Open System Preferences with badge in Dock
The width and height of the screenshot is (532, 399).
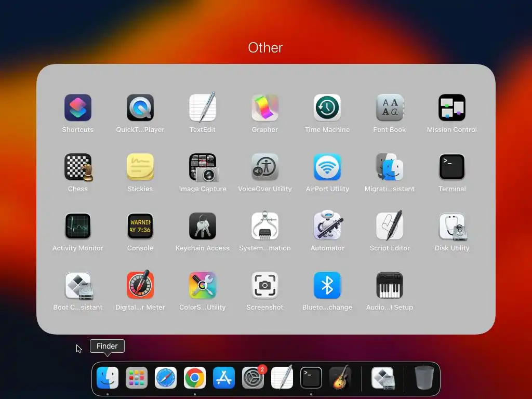[253, 378]
